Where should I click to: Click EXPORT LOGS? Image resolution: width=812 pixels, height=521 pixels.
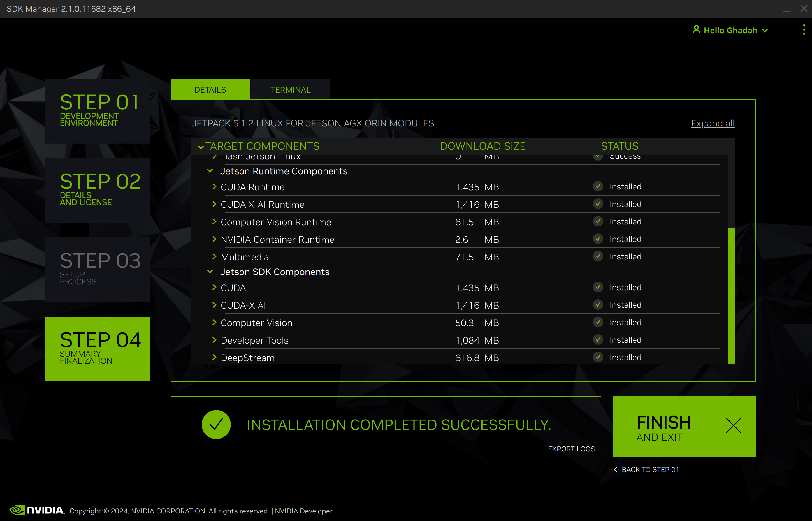571,449
